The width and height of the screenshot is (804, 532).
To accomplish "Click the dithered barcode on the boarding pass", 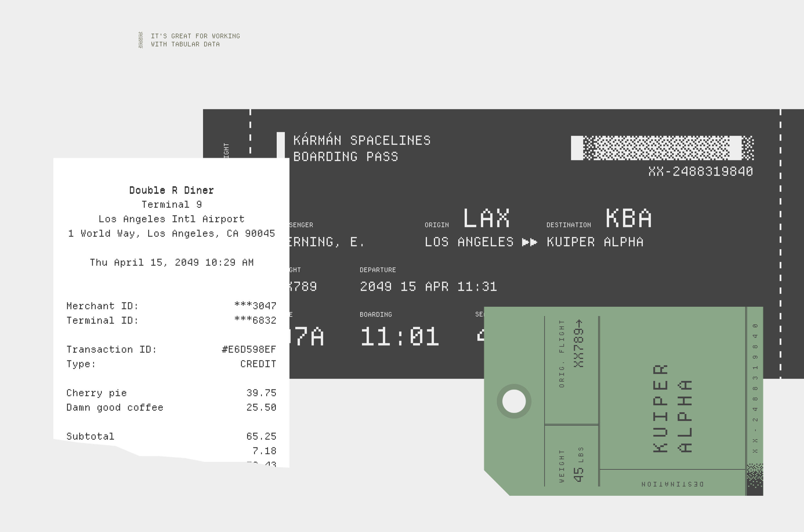I will (x=662, y=148).
